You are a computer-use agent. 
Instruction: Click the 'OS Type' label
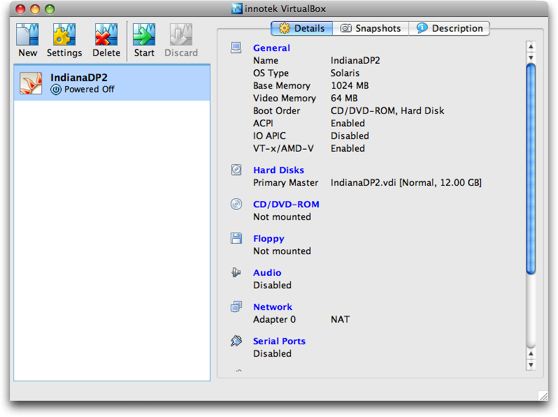point(271,73)
